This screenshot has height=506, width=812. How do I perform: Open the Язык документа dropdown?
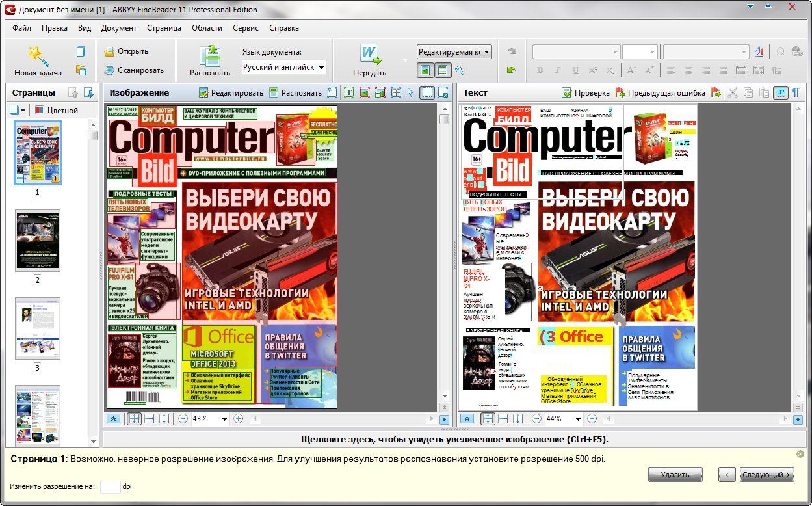284,68
